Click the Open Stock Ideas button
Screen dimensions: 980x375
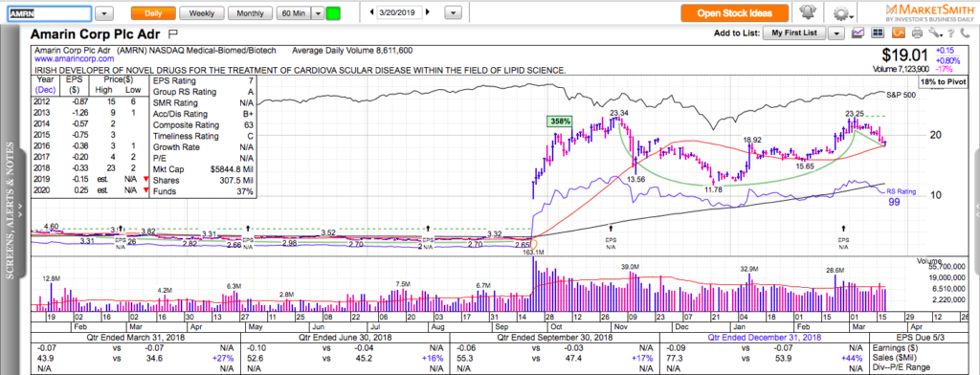tap(734, 13)
